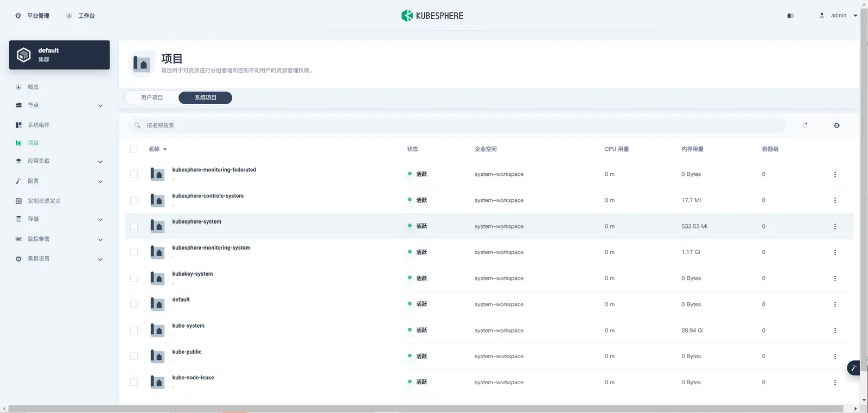Click the workbench dashboard icon
Viewport: 868px width, 413px height.
tap(69, 16)
